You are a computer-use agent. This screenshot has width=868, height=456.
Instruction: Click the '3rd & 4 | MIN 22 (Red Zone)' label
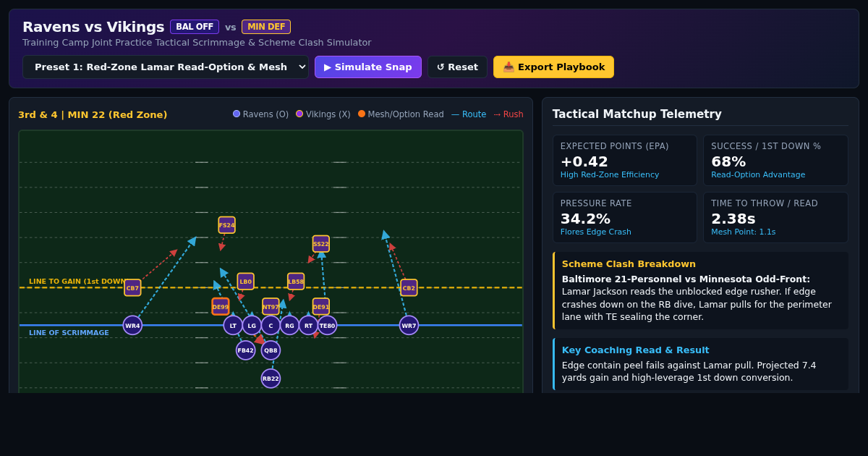pyautogui.click(x=93, y=114)
